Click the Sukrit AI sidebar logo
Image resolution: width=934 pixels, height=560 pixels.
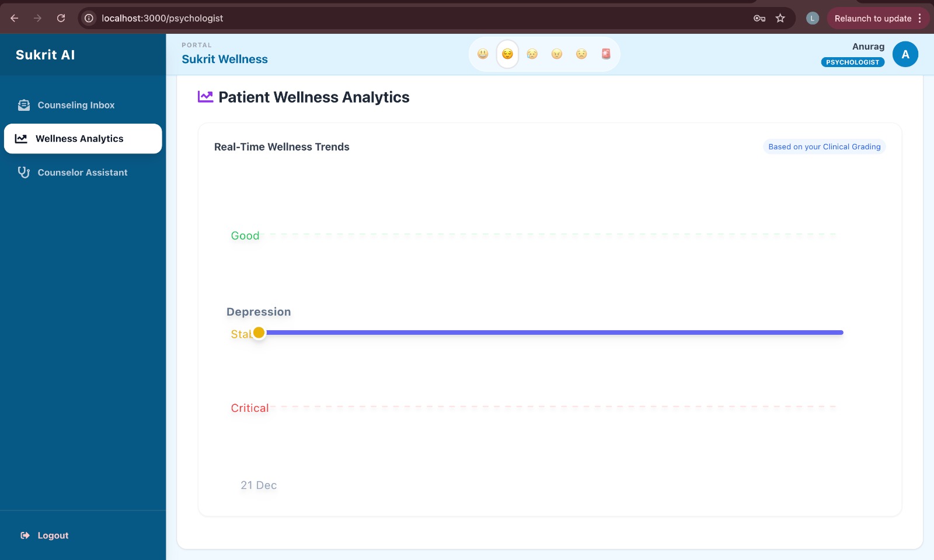tap(46, 55)
